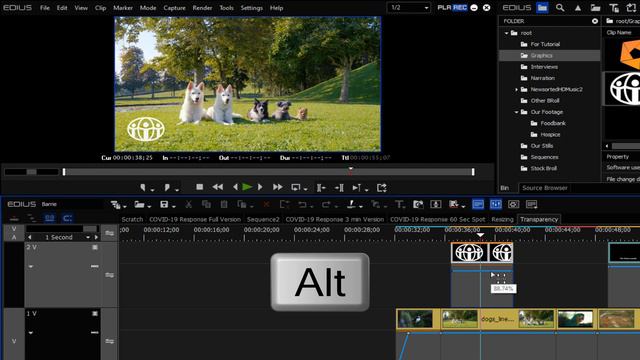The height and width of the screenshot is (360, 640).
Task: Click the green Play button
Action: 247,187
